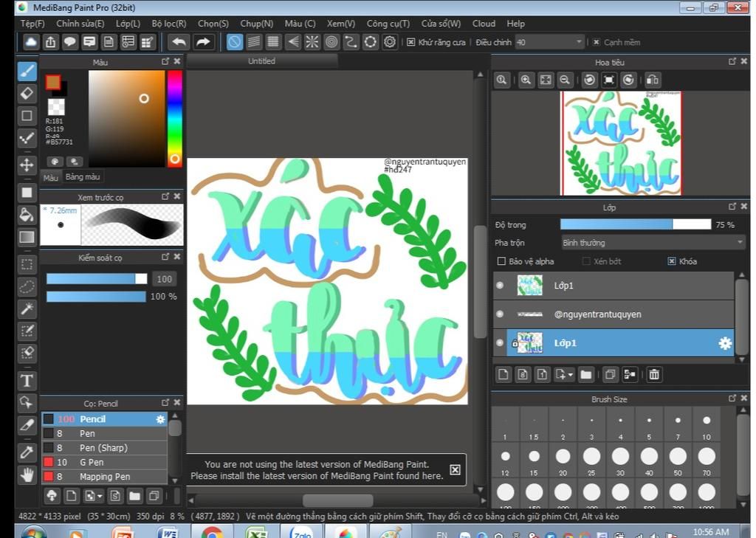This screenshot has width=756, height=538.
Task: Enable the concentric circle snap guide
Action: tap(331, 42)
